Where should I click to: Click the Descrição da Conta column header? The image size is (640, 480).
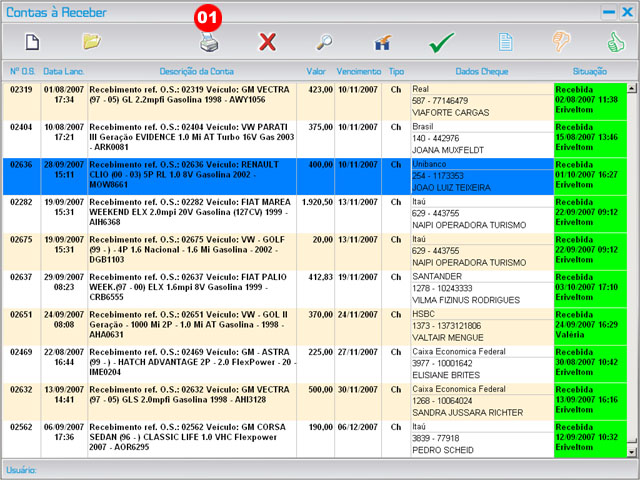[x=196, y=71]
